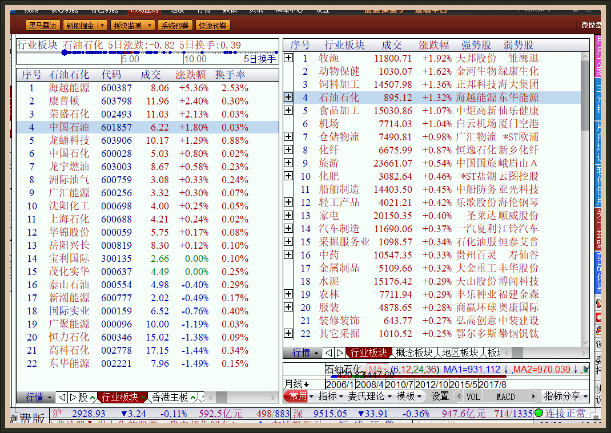The width and height of the screenshot is (611, 433).
Task: Select industry row 水泥
Action: [x=432, y=281]
